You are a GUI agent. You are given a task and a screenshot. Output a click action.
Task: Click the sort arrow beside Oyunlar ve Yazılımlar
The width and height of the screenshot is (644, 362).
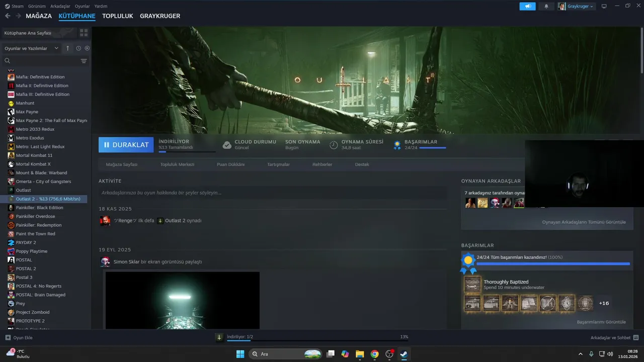click(68, 48)
